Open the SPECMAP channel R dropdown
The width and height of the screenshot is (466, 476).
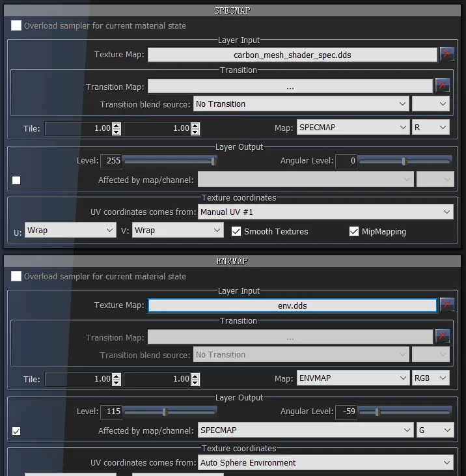431,128
